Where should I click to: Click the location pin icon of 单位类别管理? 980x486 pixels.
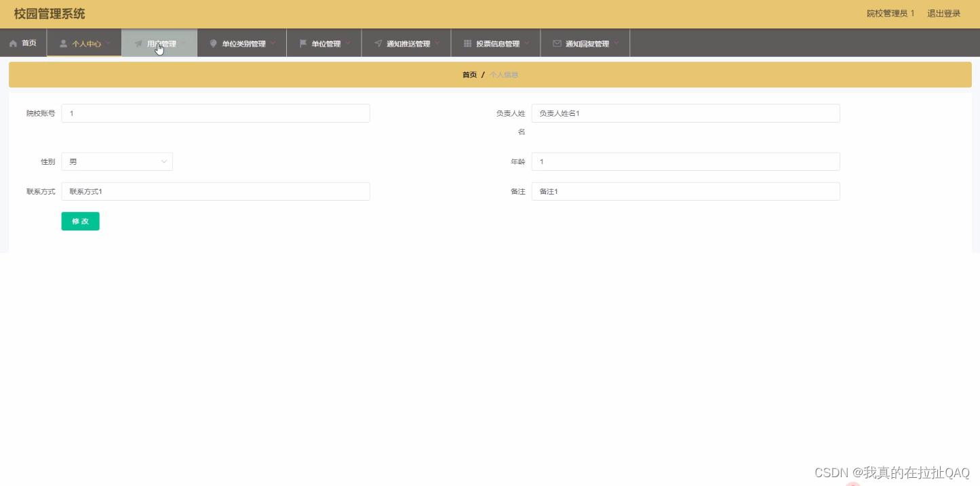[214, 43]
